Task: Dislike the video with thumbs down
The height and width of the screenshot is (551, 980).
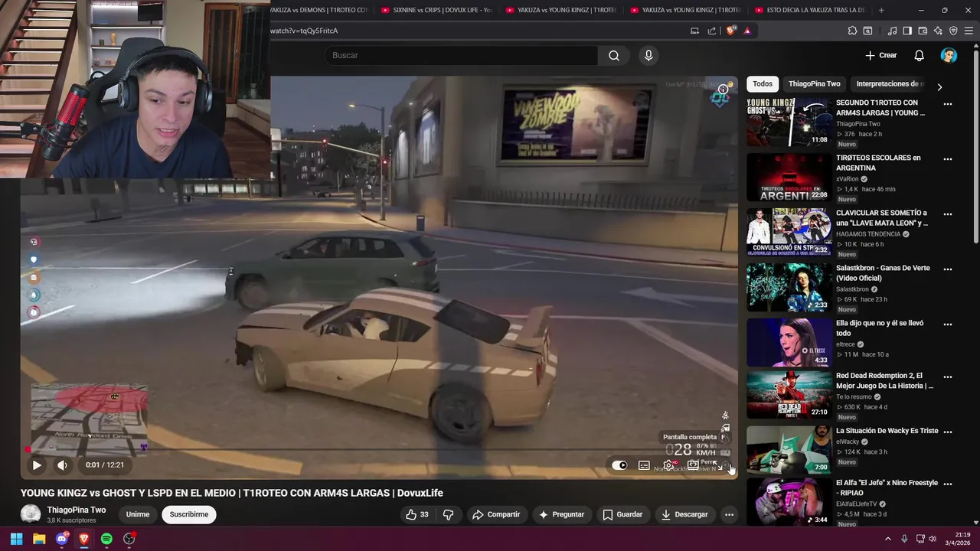Action: pos(449,514)
